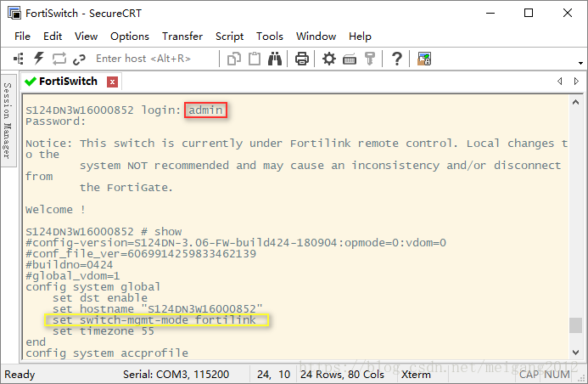Click 'CAP' indicator in the status bar
The image size is (588, 384).
click(x=529, y=375)
